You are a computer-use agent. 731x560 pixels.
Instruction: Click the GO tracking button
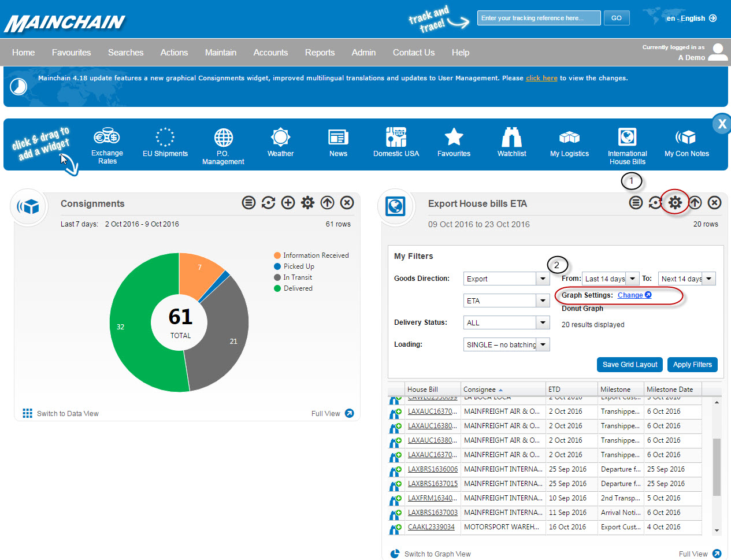(617, 18)
